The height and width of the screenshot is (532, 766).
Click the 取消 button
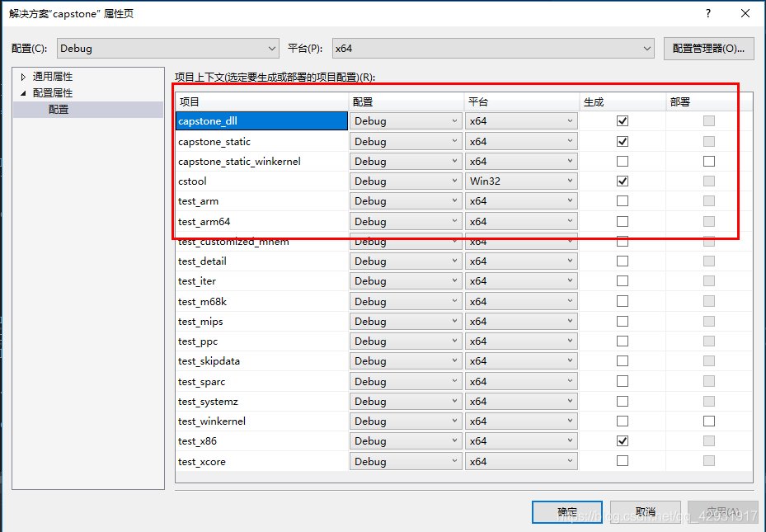(645, 511)
